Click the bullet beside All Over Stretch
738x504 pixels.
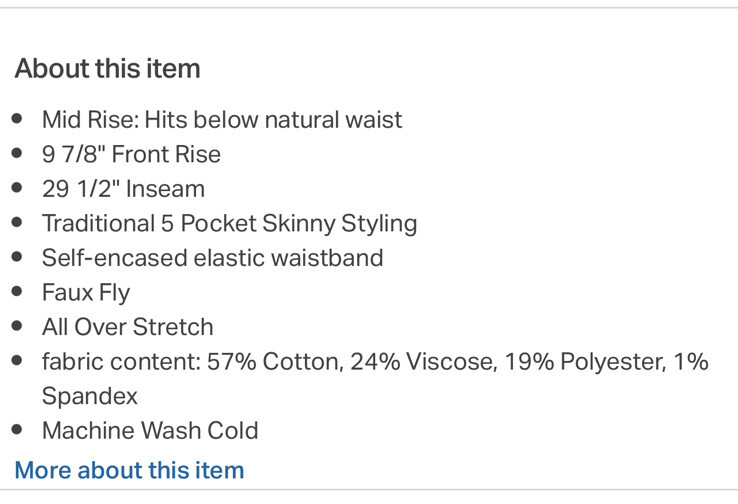18,326
